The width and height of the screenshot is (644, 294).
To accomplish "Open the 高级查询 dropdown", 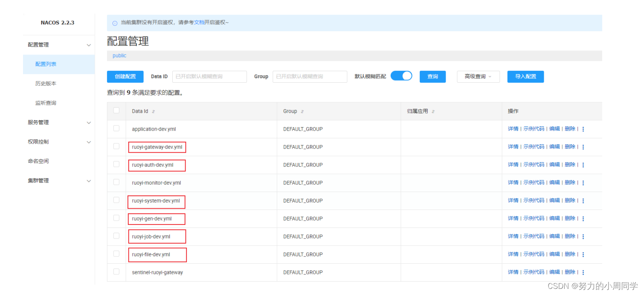I will click(478, 77).
